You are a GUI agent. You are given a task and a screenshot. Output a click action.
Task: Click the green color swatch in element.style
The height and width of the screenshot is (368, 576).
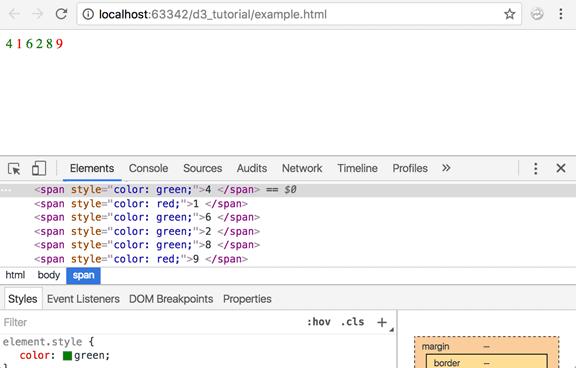[67, 356]
